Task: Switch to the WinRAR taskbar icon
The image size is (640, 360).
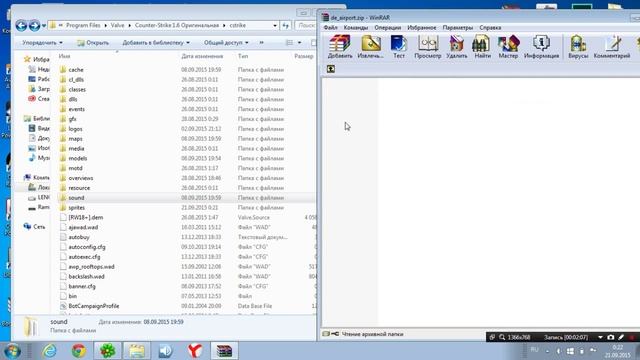Action: [224, 351]
